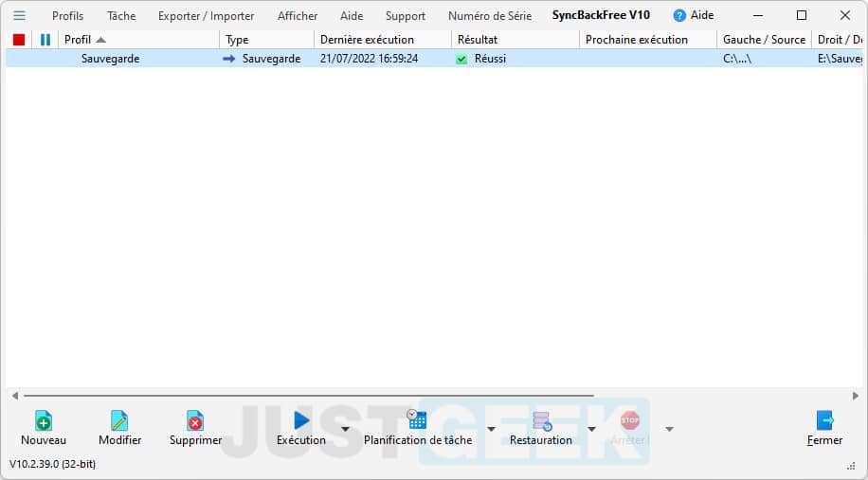
Task: Click the green Réussi checkmark icon
Action: [461, 59]
